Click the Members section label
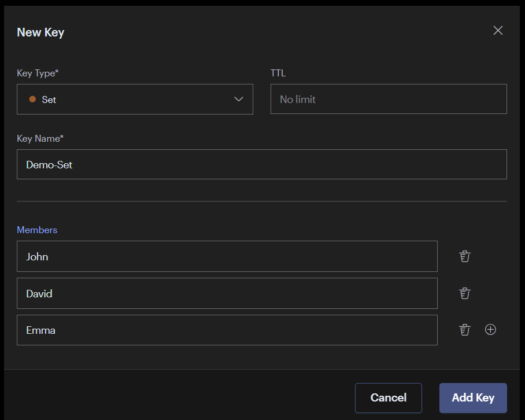Viewport: 525px width, 420px height. pyautogui.click(x=37, y=230)
